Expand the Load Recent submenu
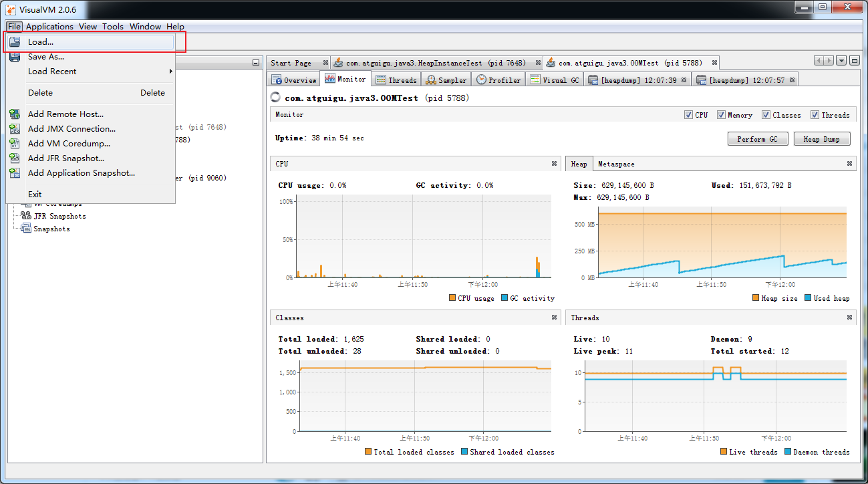 click(90, 72)
